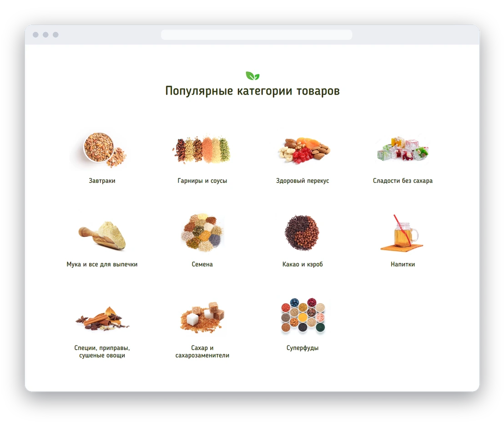Open the spices and cinnamon image
Screen dimensions: 504x437
click(102, 319)
